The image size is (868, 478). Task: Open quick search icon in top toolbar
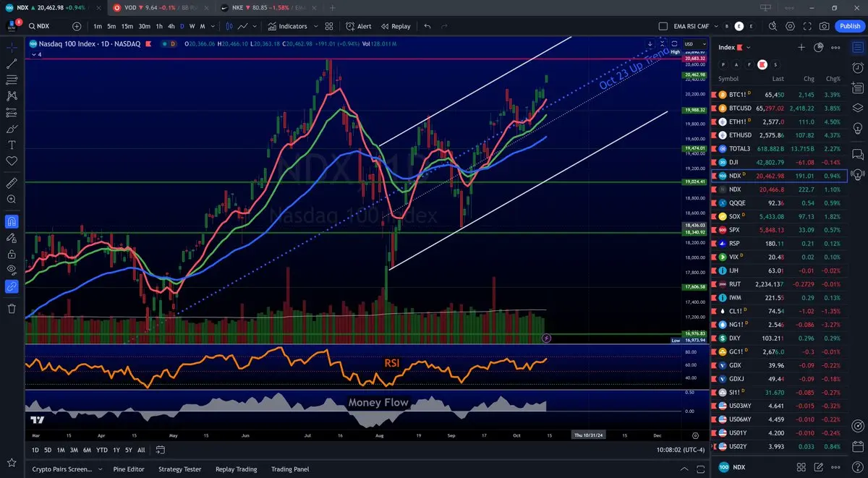tap(773, 26)
